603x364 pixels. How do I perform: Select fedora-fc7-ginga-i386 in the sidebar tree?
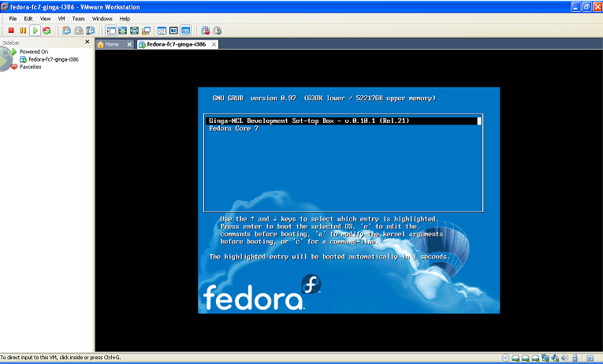(54, 59)
